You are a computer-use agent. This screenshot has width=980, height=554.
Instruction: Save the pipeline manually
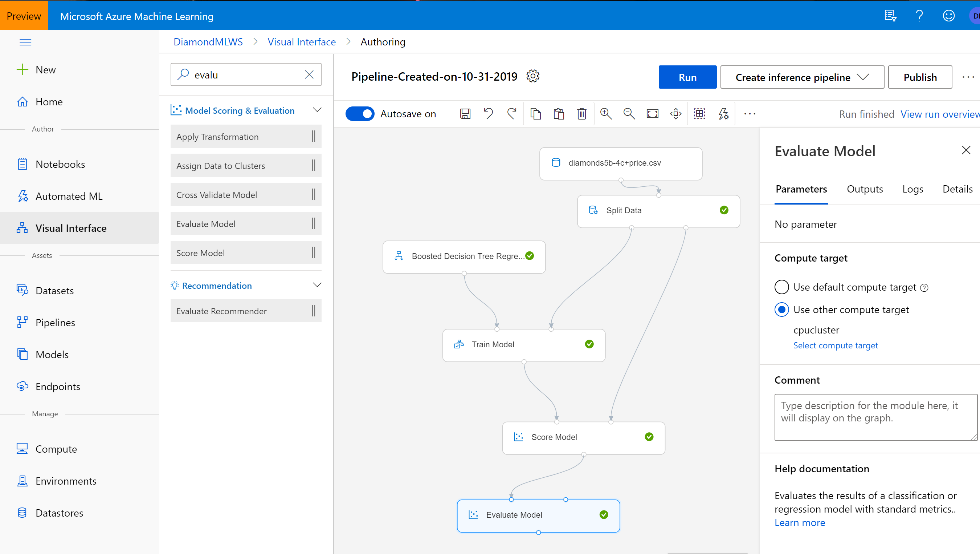pos(465,113)
